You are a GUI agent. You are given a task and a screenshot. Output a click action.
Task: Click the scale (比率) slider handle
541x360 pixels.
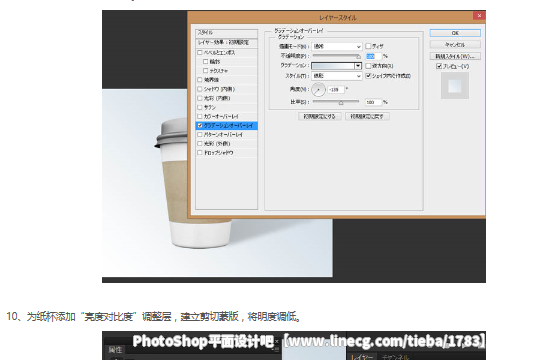click(341, 103)
